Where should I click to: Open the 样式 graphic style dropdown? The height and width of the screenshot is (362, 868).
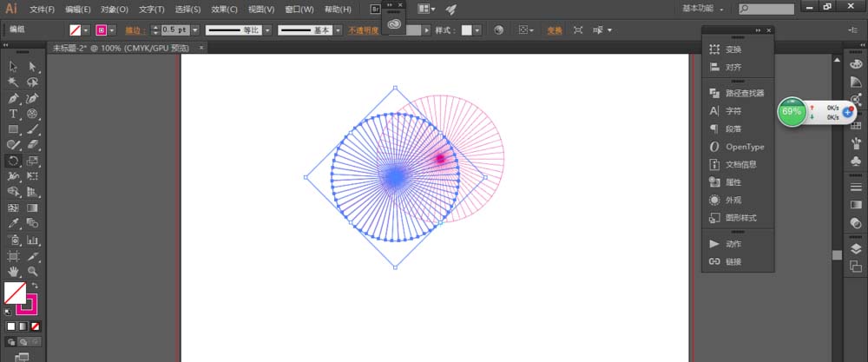tap(477, 30)
